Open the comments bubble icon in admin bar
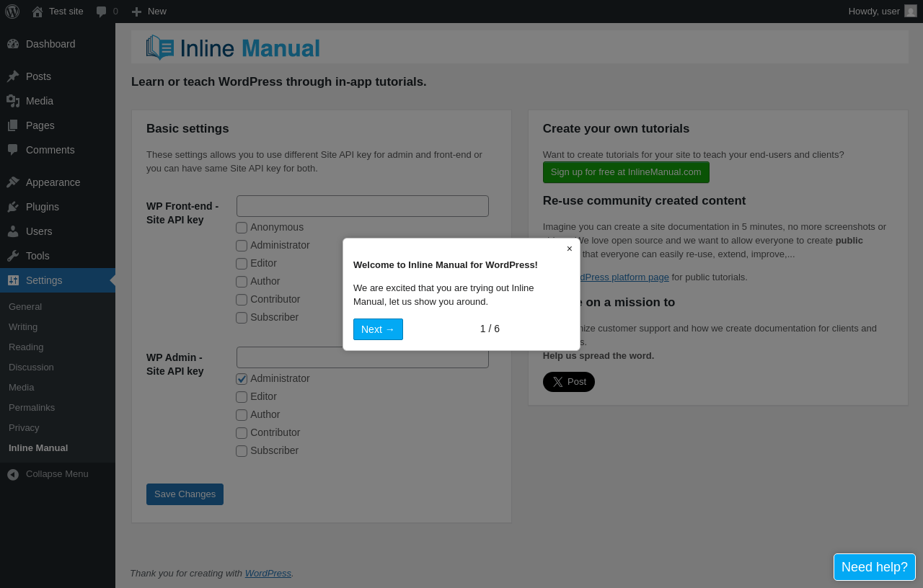Viewport: 923px width, 588px height. coord(102,12)
